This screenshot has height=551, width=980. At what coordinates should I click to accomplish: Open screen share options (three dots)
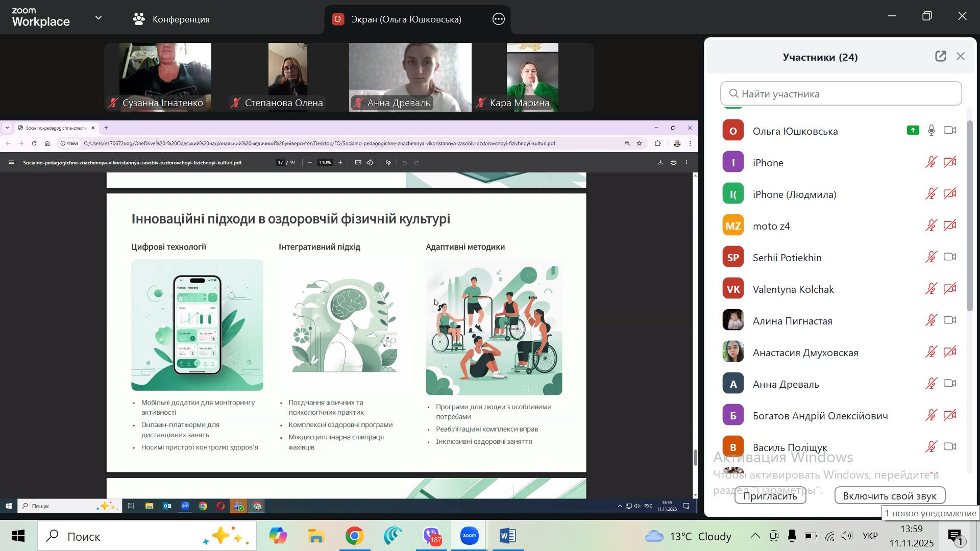(499, 19)
